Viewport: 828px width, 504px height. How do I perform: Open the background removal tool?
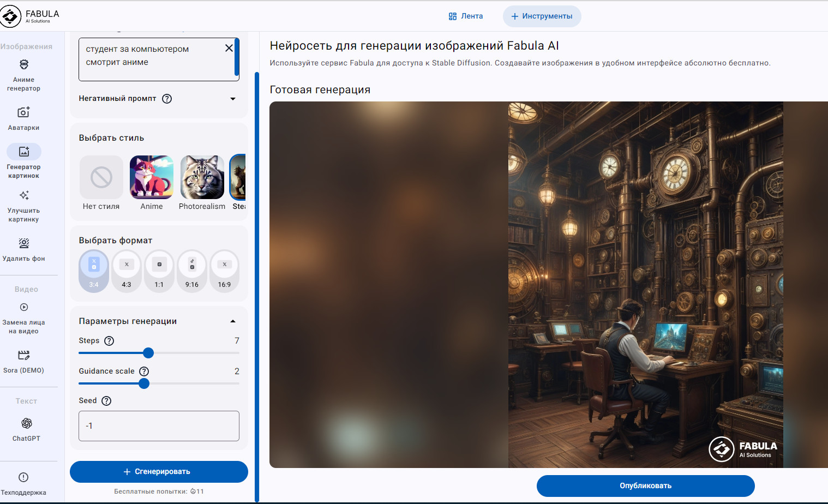coord(23,249)
